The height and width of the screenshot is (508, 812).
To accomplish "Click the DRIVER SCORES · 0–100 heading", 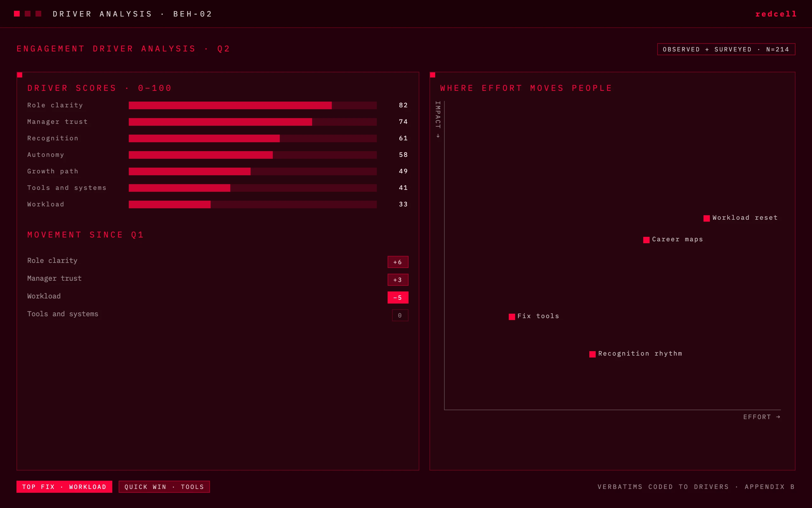I will click(x=100, y=88).
